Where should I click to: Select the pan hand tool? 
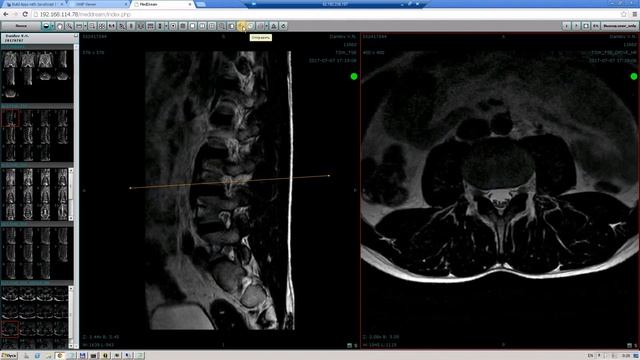pyautogui.click(x=60, y=26)
